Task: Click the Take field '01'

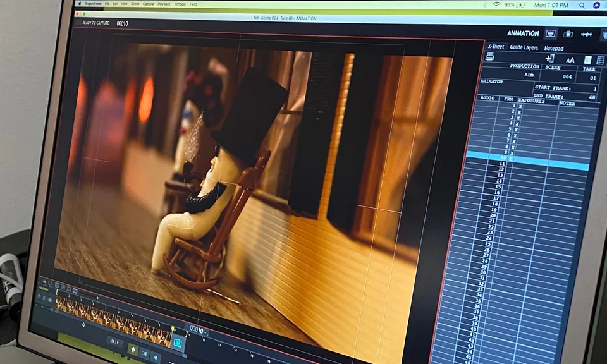Action: [589, 77]
